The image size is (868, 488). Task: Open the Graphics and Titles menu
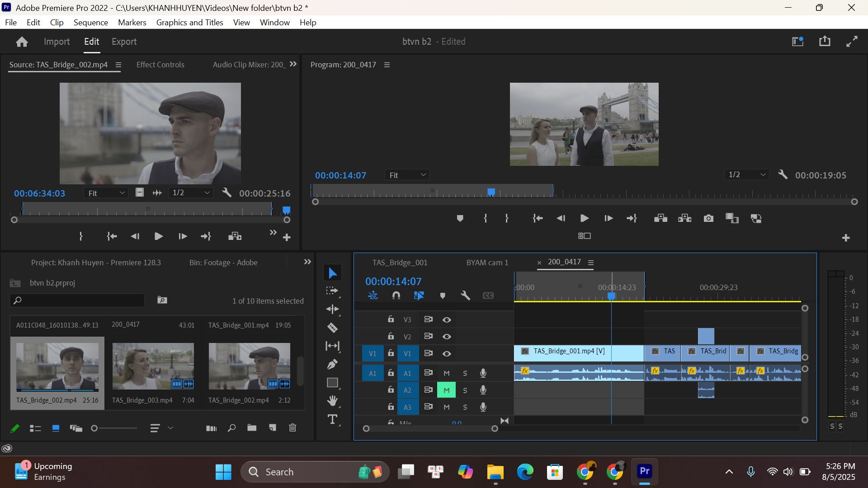point(189,23)
